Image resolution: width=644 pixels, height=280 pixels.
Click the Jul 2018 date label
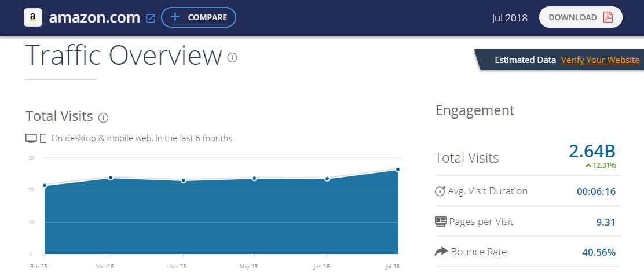pos(509,18)
